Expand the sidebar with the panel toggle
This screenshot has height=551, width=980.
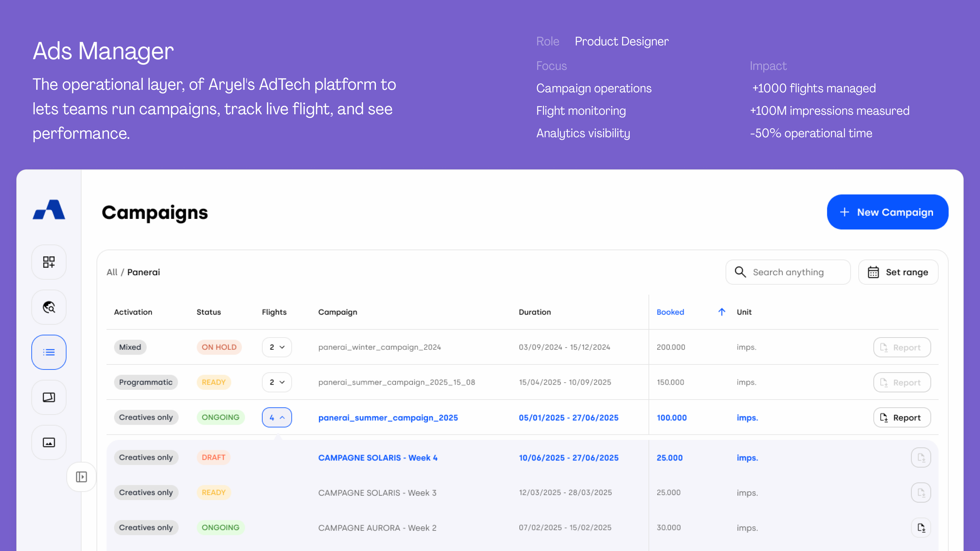pyautogui.click(x=81, y=477)
